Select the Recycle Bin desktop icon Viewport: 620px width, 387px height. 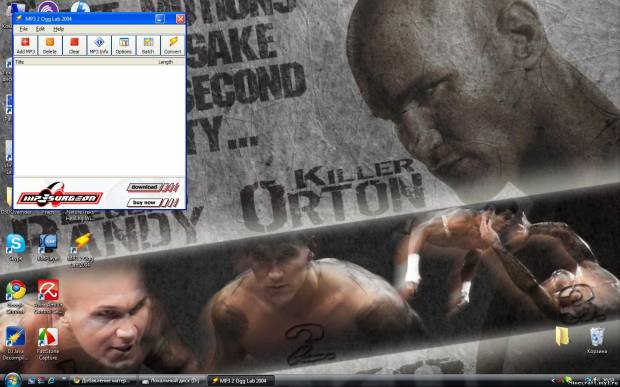click(x=597, y=340)
